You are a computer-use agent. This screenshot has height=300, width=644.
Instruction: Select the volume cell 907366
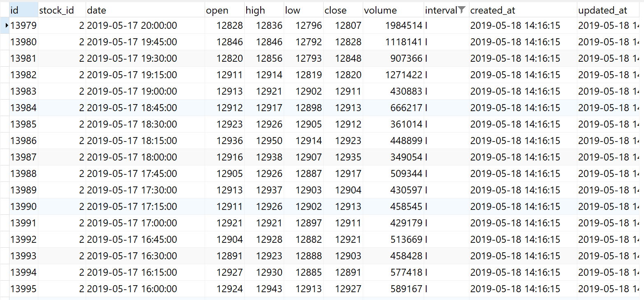pos(393,58)
